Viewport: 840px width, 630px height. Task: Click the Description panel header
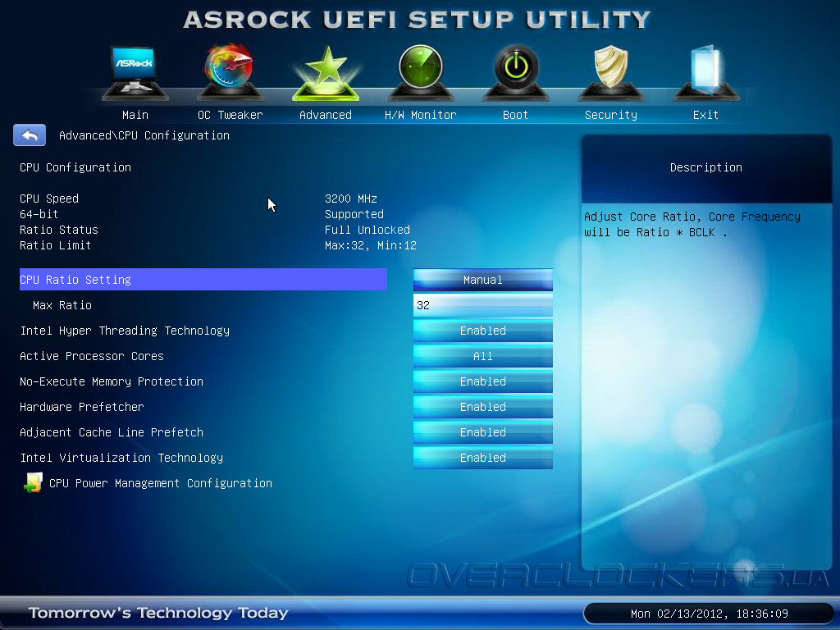pos(706,167)
